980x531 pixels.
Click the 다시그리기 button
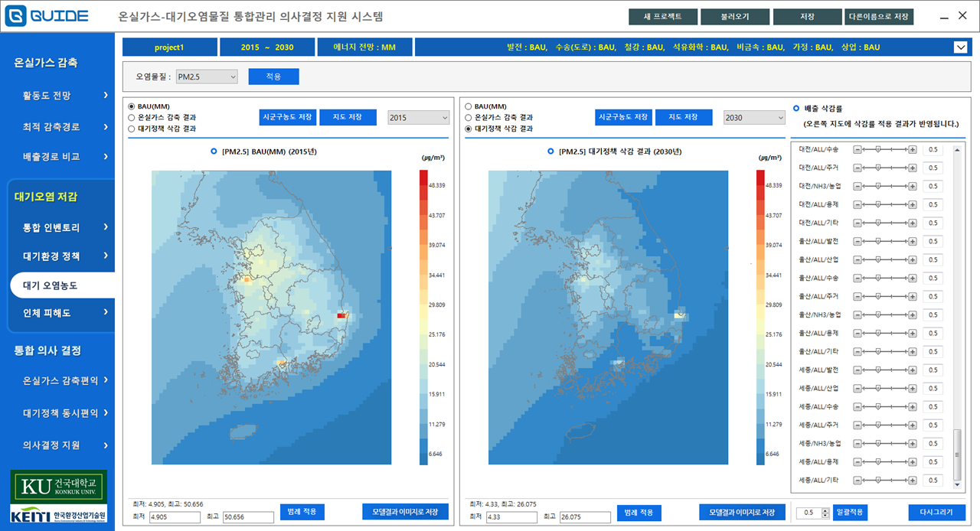coord(936,513)
